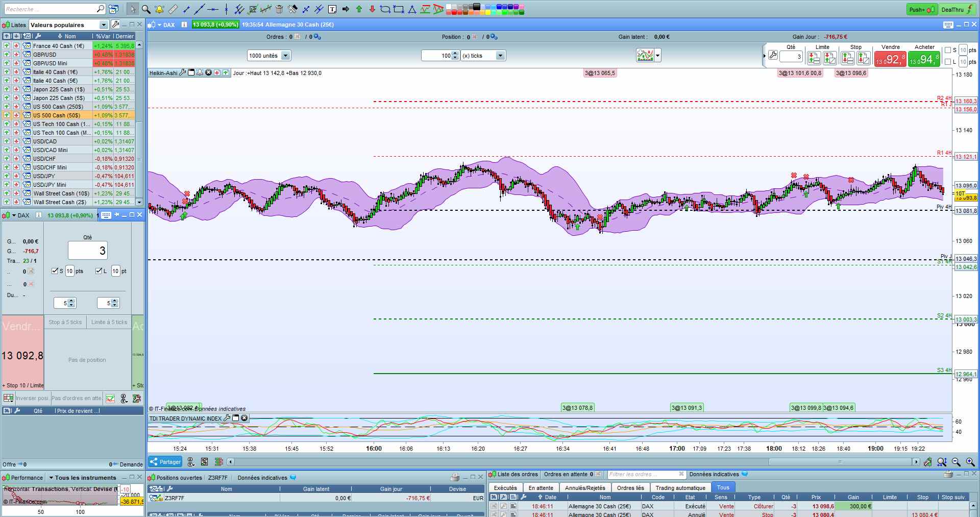Switch to the En attente tab

pos(541,488)
